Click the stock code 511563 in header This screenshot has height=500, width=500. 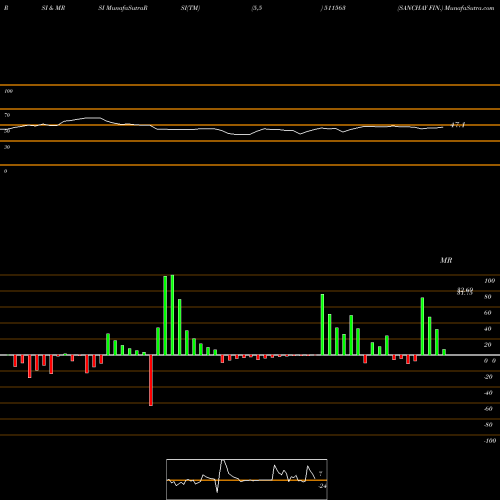pos(334,8)
